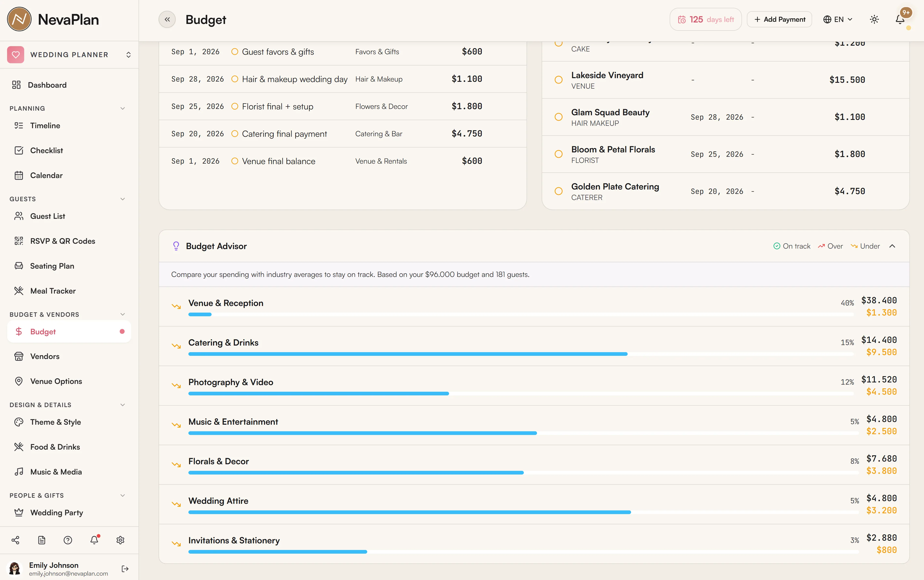The height and width of the screenshot is (580, 924).
Task: Click the Budget dollar-sign icon
Action: tap(19, 332)
